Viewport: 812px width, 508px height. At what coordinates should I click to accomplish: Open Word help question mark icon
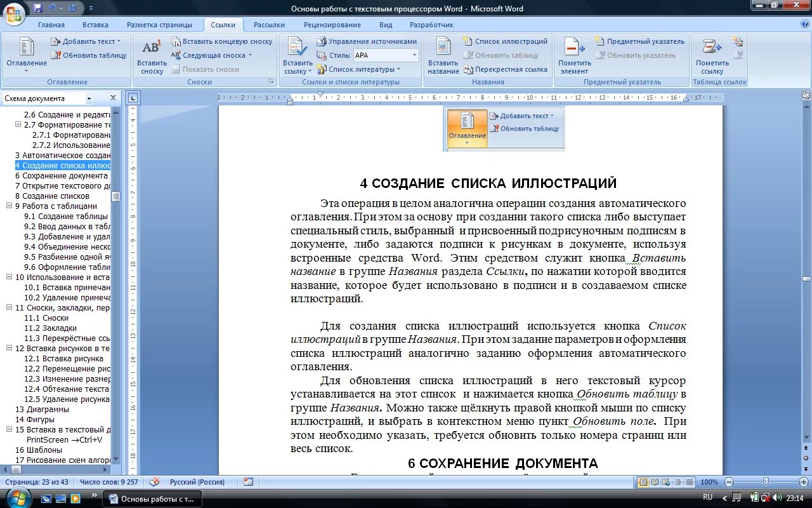(804, 24)
